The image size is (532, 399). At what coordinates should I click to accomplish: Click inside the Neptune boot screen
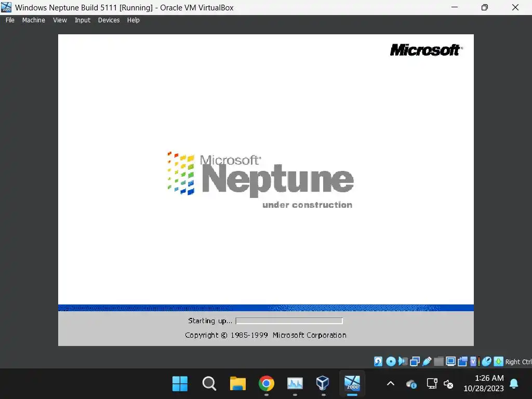tap(266, 190)
